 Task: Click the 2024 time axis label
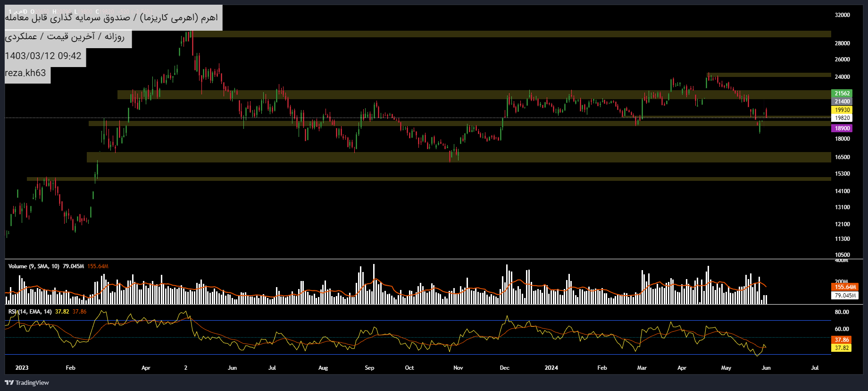551,368
